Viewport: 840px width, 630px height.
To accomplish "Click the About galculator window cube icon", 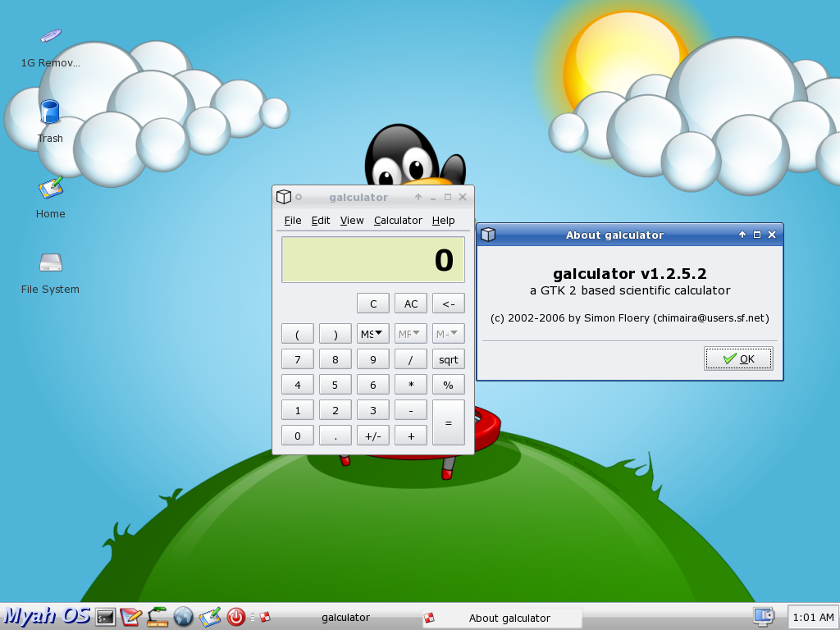I will (487, 235).
